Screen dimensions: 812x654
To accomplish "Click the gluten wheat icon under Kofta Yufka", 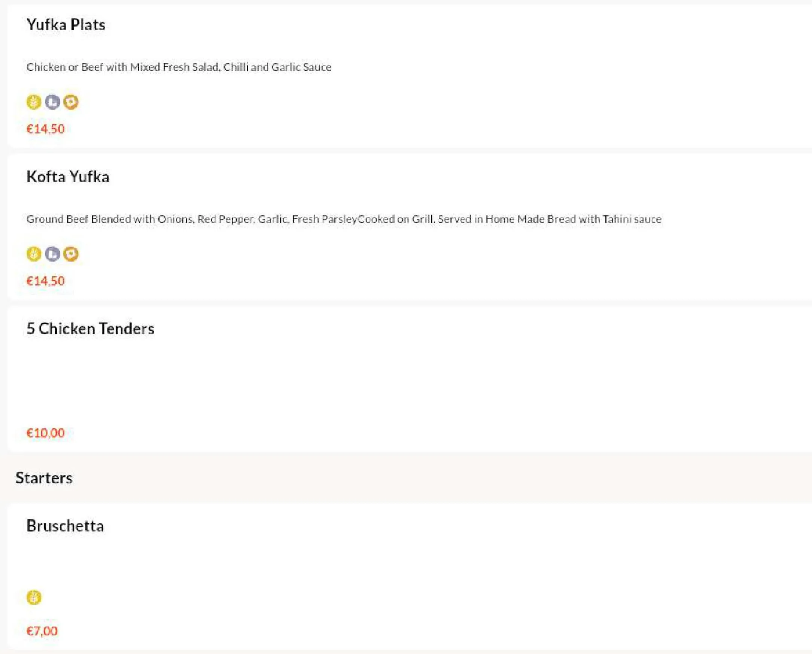I will click(x=34, y=254).
